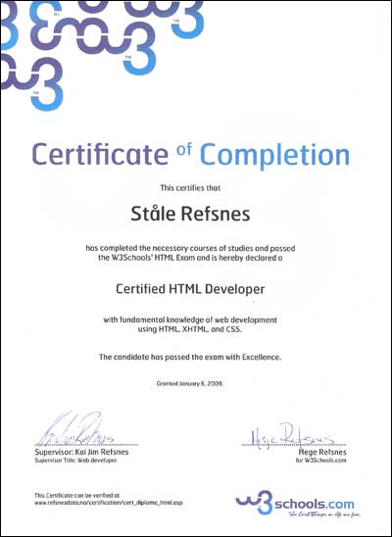Select the name Ståle Refsnes
The image size is (392, 537).
(190, 214)
